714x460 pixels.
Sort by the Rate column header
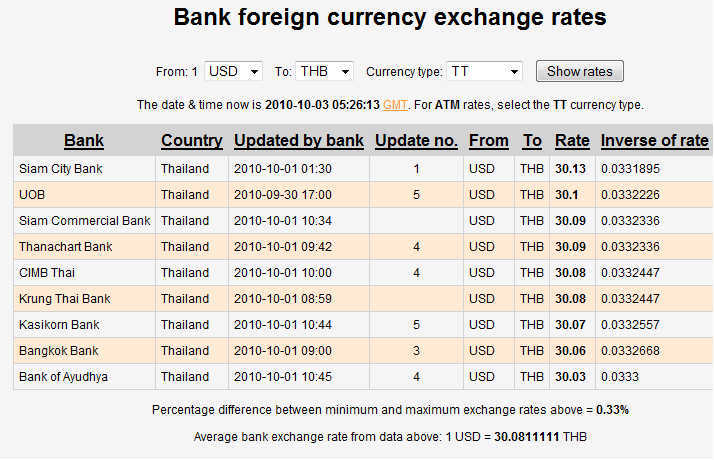coord(572,140)
